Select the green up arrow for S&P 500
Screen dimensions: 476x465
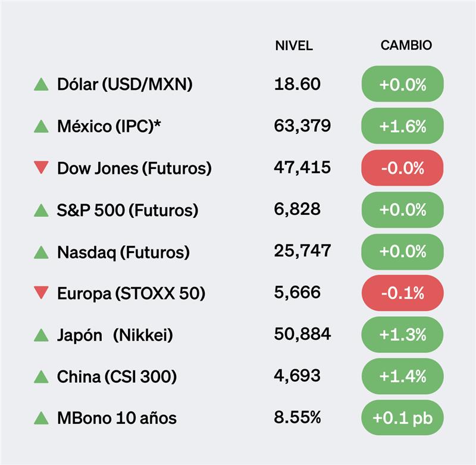click(41, 210)
